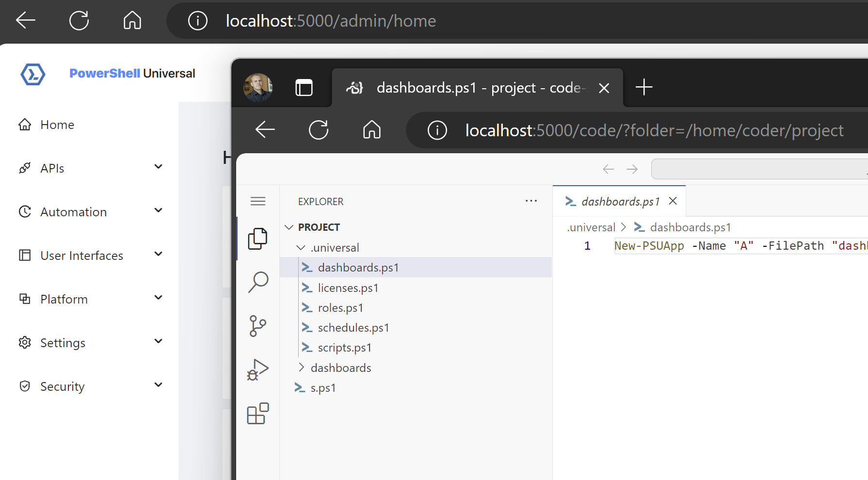Click the hamburger menu above activity bar
Image resolution: width=868 pixels, height=480 pixels.
pyautogui.click(x=258, y=201)
